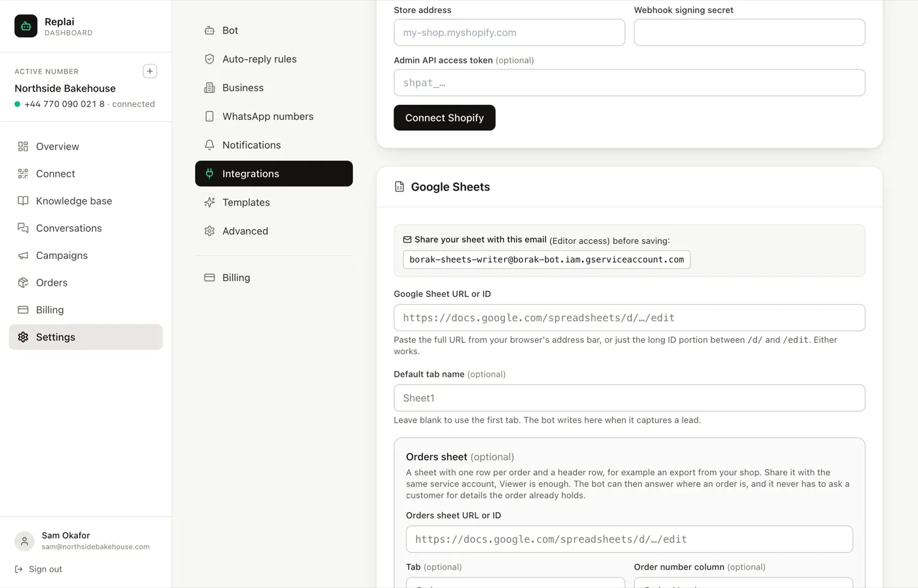Select the service account email address

[547, 260]
